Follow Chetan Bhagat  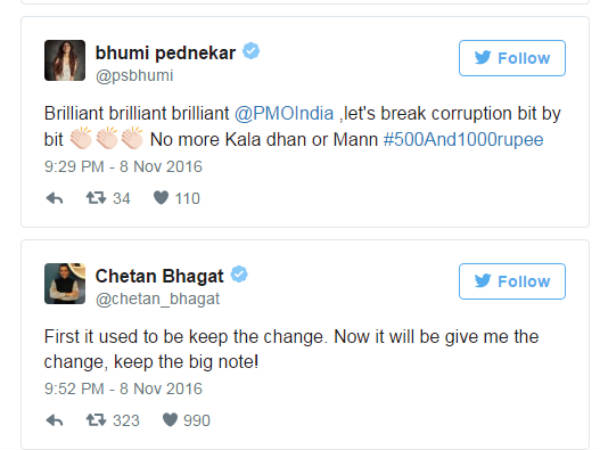tap(512, 281)
